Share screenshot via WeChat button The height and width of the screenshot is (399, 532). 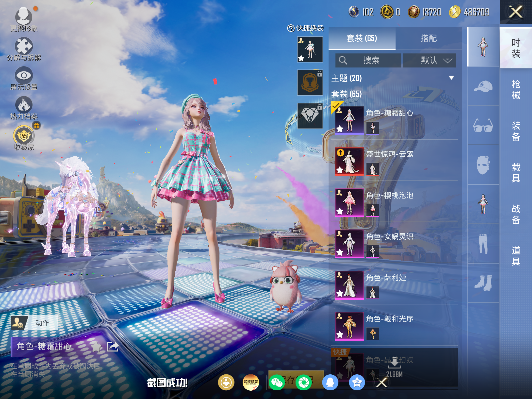point(277,382)
